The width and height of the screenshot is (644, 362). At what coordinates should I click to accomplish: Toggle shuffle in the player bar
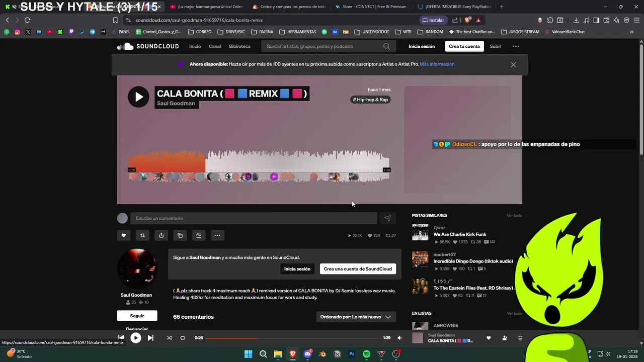click(x=169, y=338)
